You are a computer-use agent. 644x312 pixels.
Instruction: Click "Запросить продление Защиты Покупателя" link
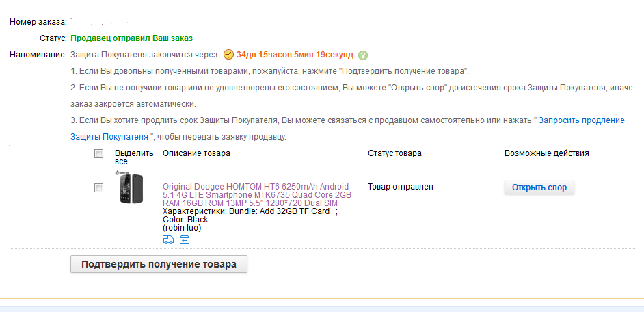581,120
